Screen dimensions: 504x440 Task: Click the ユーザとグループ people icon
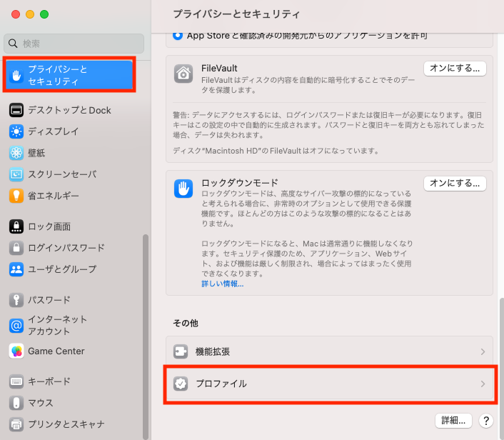coord(16,269)
